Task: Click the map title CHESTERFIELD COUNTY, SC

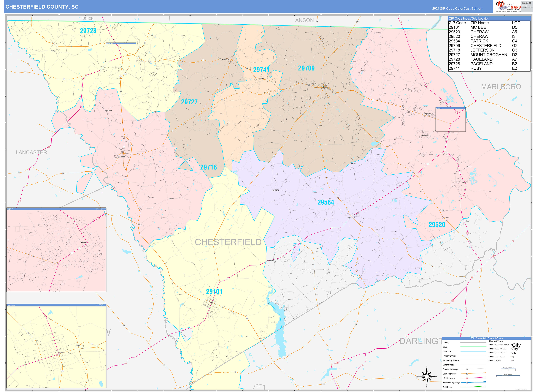Action: [x=42, y=7]
